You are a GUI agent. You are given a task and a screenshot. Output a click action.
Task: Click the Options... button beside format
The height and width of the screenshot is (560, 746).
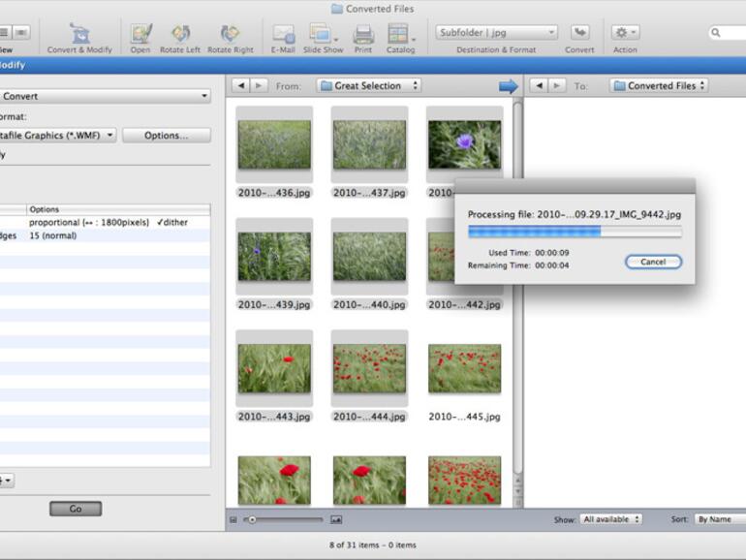(166, 136)
